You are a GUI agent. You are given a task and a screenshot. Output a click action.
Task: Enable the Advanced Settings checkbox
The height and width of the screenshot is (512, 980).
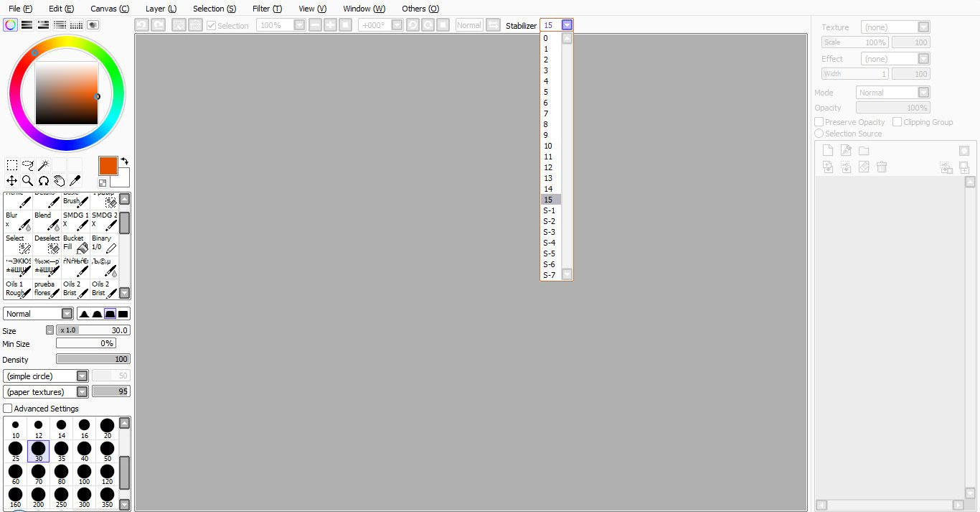[8, 409]
